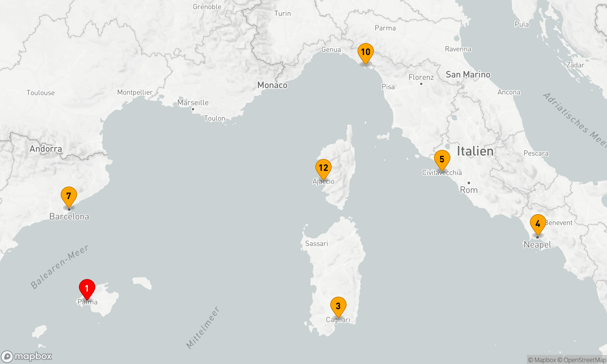This screenshot has width=607, height=364.
Task: Open the © Mapbox attribution link
Action: [542, 360]
